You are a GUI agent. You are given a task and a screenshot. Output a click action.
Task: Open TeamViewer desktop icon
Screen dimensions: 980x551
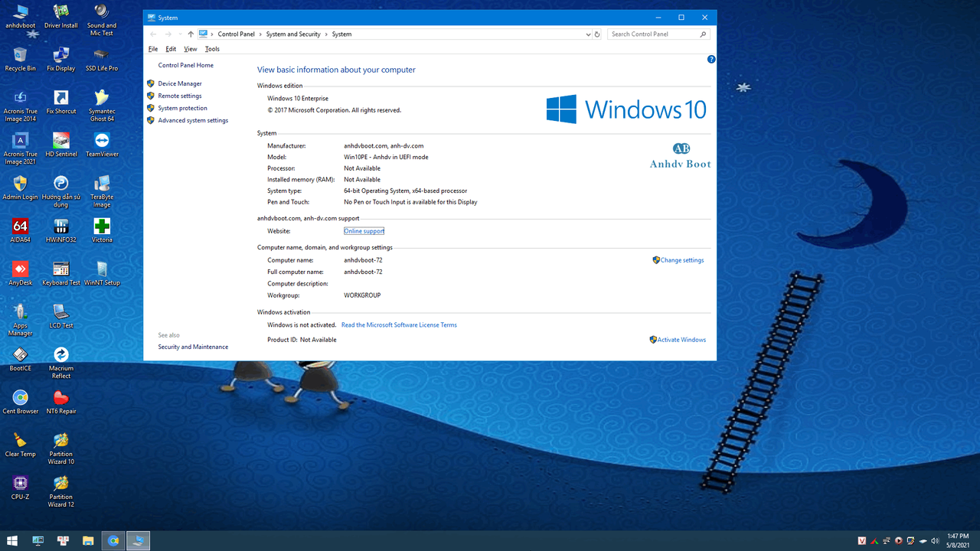click(x=102, y=145)
